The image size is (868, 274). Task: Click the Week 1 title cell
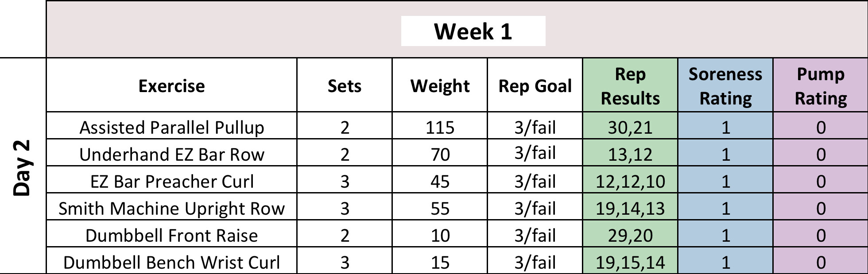click(473, 31)
